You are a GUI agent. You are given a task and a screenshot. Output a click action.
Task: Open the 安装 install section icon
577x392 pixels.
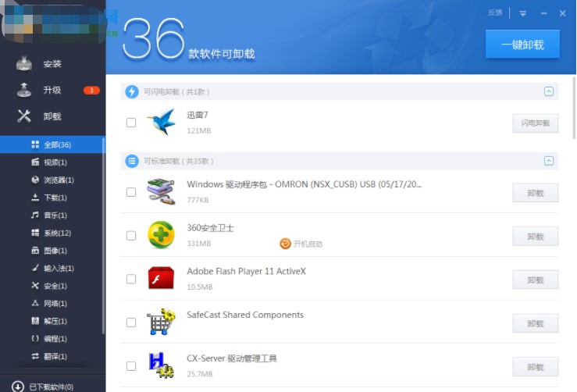pos(24,63)
